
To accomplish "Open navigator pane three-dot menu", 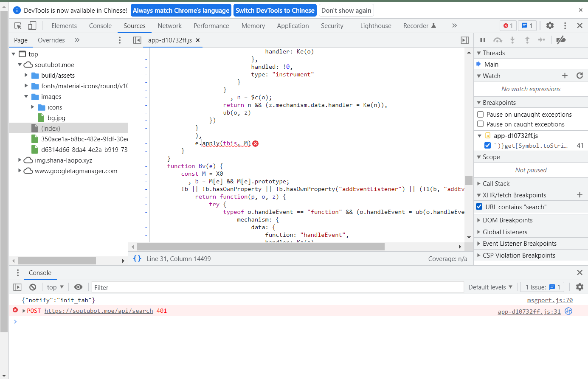I will [120, 40].
